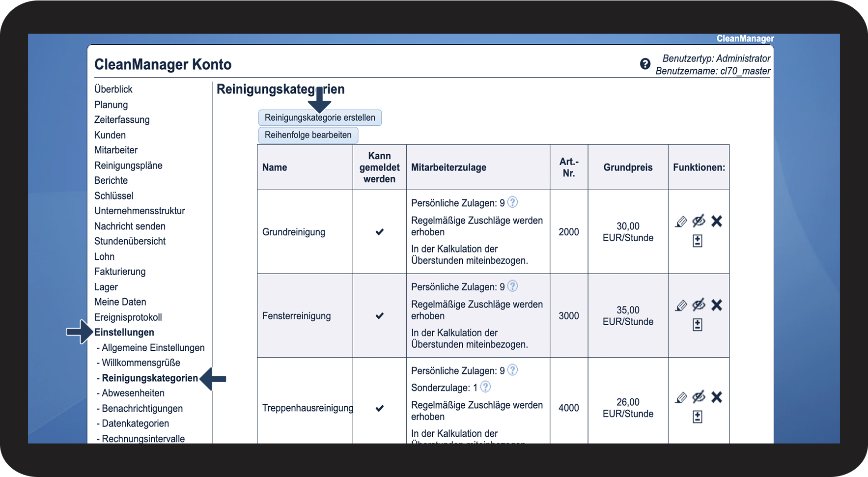Screen dimensions: 868x477
Task: Delete Fensterreinigung category with X icon
Action: coord(717,306)
